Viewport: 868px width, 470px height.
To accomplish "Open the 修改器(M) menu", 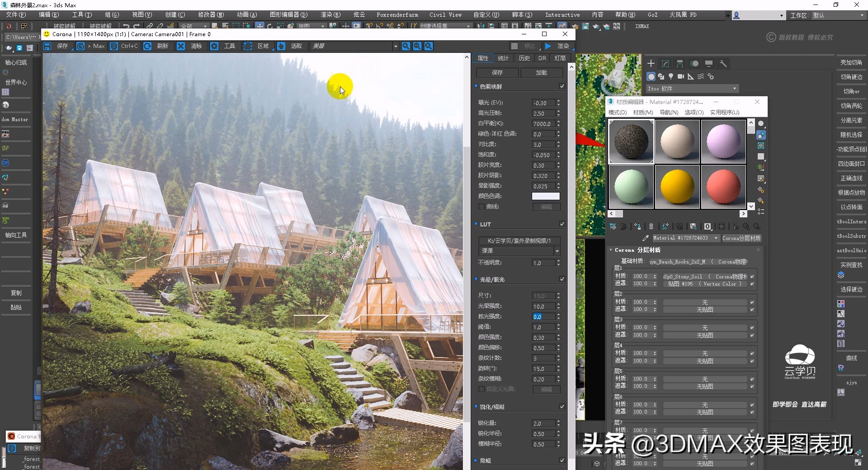I will click(x=211, y=15).
